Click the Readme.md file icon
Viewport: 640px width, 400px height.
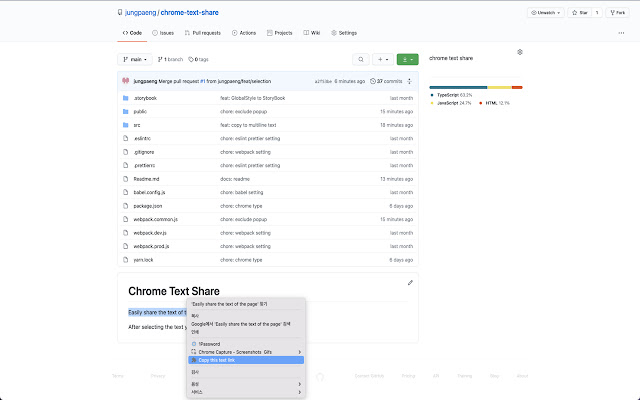(x=126, y=179)
